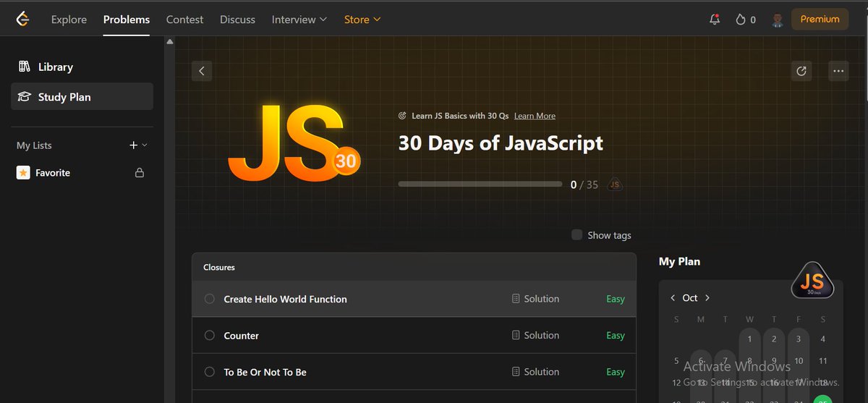868x403 pixels.
Task: Click the Easy label for Counter
Action: pyautogui.click(x=616, y=336)
